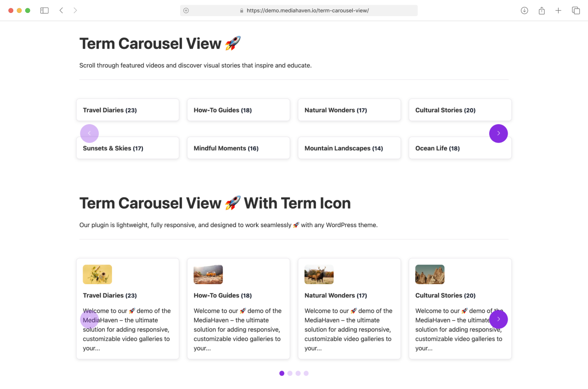
Task: Select the third carousel pagination dot
Action: click(x=298, y=373)
